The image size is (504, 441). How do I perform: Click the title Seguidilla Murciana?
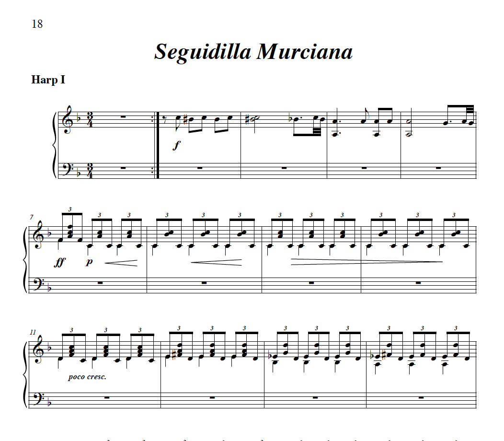coord(253,52)
